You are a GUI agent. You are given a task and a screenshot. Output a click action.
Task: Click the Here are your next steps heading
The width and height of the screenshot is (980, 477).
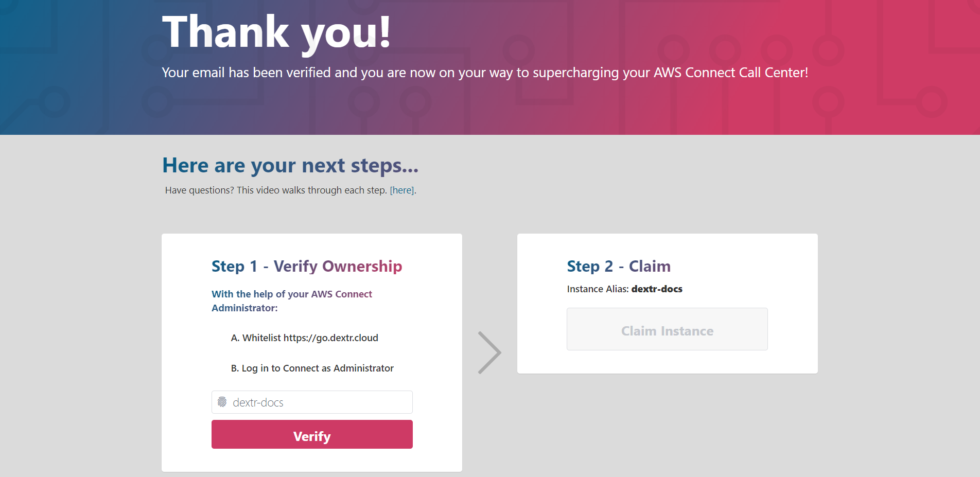tap(290, 166)
